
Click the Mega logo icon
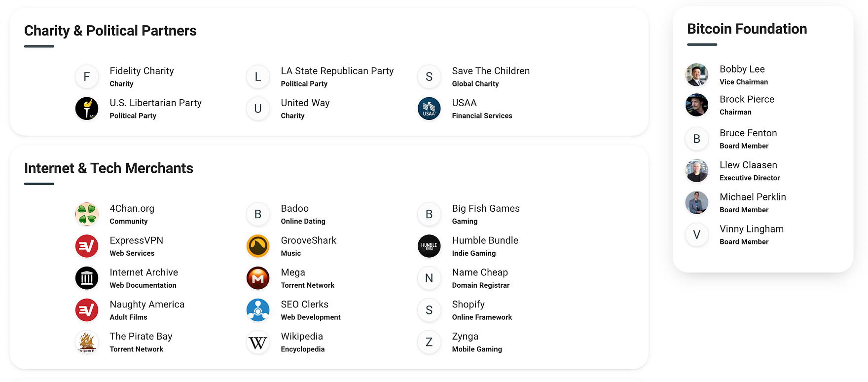(258, 278)
